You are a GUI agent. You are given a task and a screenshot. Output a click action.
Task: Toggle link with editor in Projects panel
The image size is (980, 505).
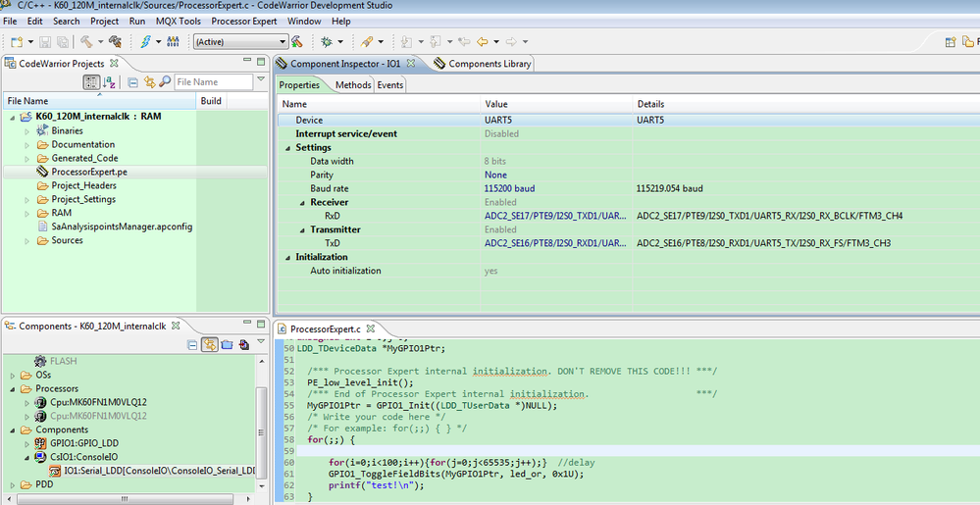150,82
